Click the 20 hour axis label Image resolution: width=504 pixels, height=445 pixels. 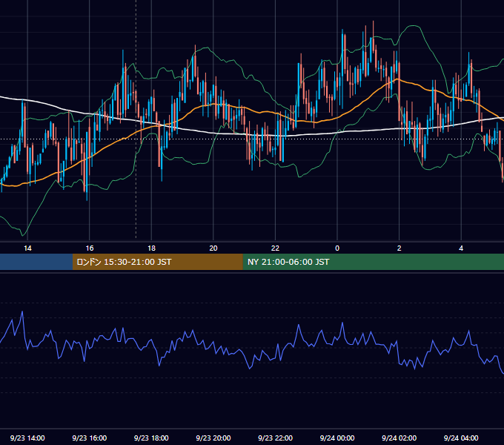(x=213, y=248)
